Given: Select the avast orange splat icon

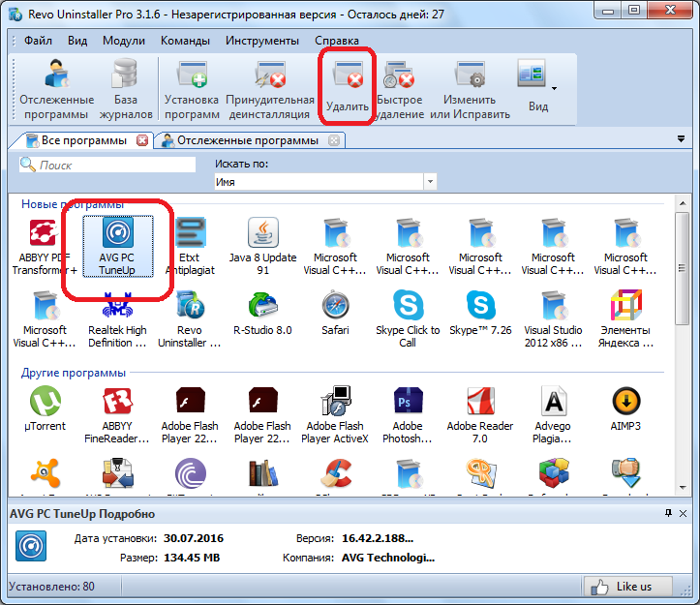Looking at the screenshot, I should [46, 473].
